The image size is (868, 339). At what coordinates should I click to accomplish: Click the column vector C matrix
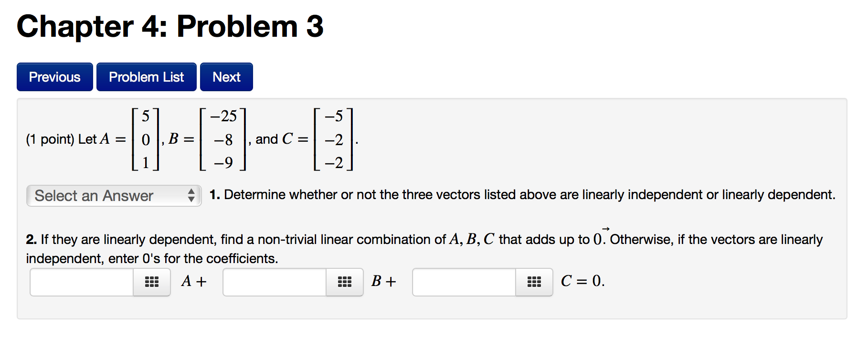tap(333, 139)
